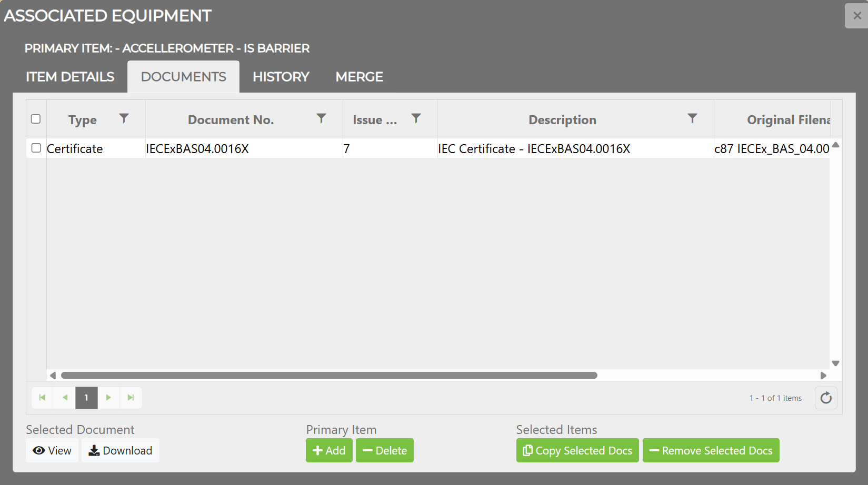Toggle the select-all checkbox in header
Screen dimensions: 868x485
pyautogui.click(x=36, y=119)
